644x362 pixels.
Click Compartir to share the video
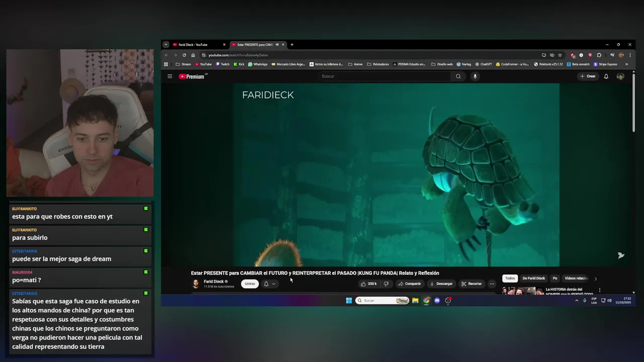(x=410, y=284)
